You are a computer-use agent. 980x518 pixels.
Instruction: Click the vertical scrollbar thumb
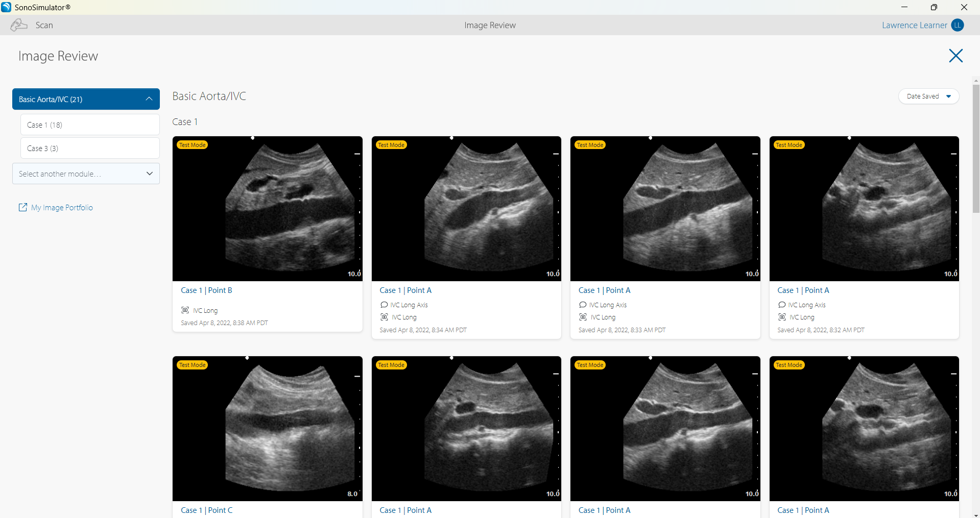976,148
